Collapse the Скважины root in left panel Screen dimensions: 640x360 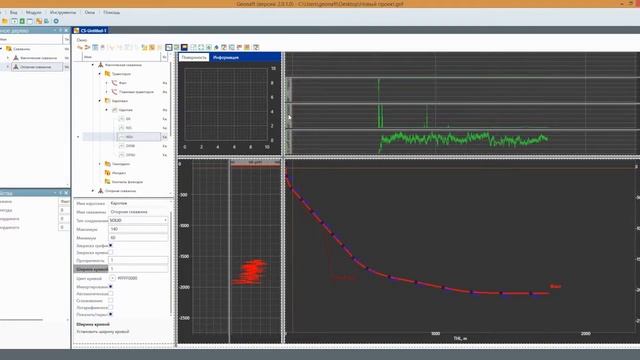click(x=2, y=49)
